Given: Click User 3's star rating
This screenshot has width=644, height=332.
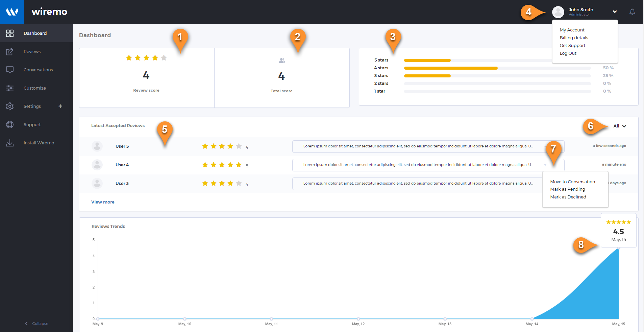Looking at the screenshot, I should click(x=222, y=183).
